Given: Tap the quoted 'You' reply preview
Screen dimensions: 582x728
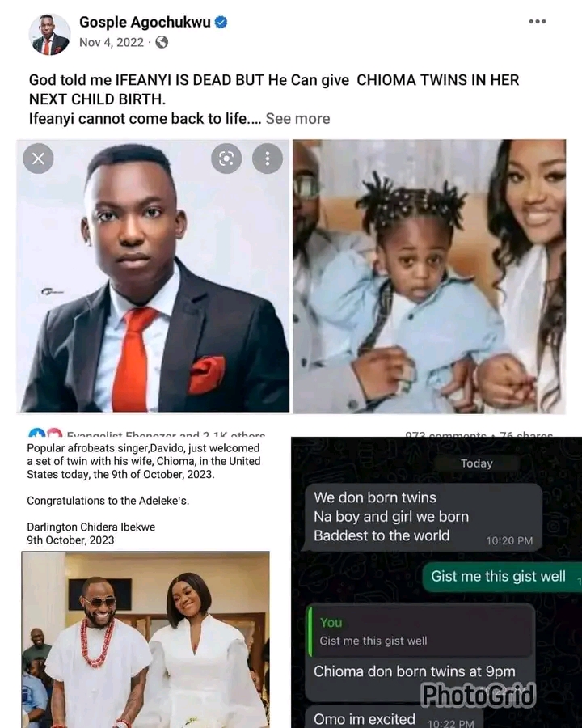Looking at the screenshot, I should coord(421,632).
